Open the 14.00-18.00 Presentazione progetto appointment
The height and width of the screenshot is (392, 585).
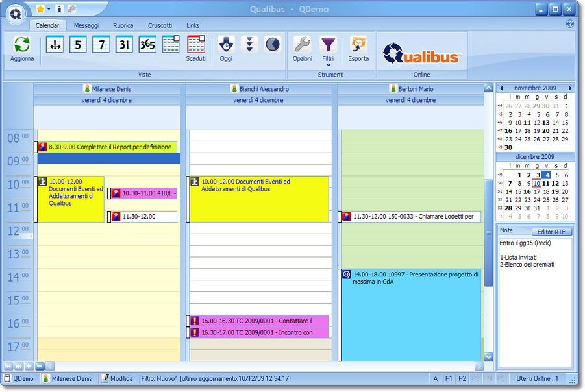coord(416,278)
